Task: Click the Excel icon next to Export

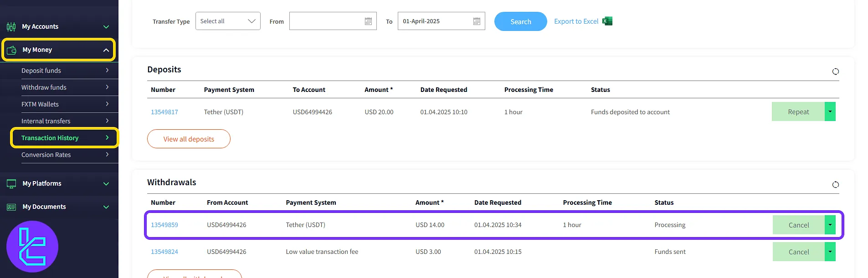Action: [607, 21]
